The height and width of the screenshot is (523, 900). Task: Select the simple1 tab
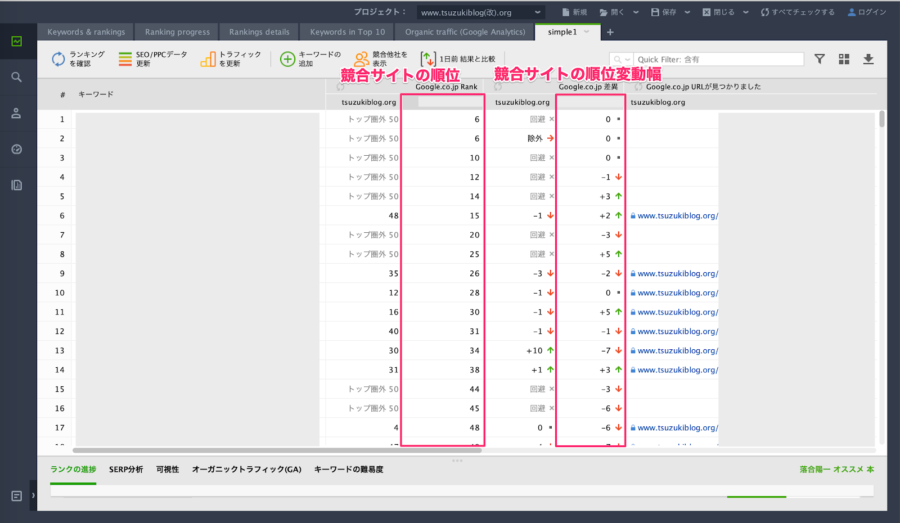[562, 32]
